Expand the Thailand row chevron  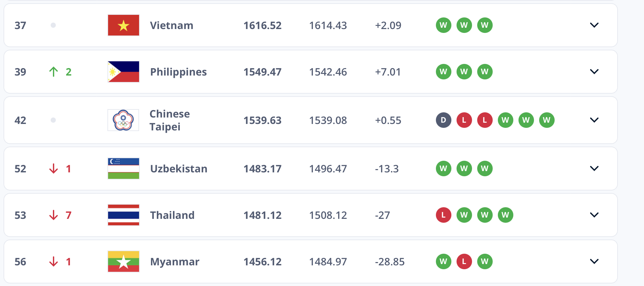coord(594,215)
